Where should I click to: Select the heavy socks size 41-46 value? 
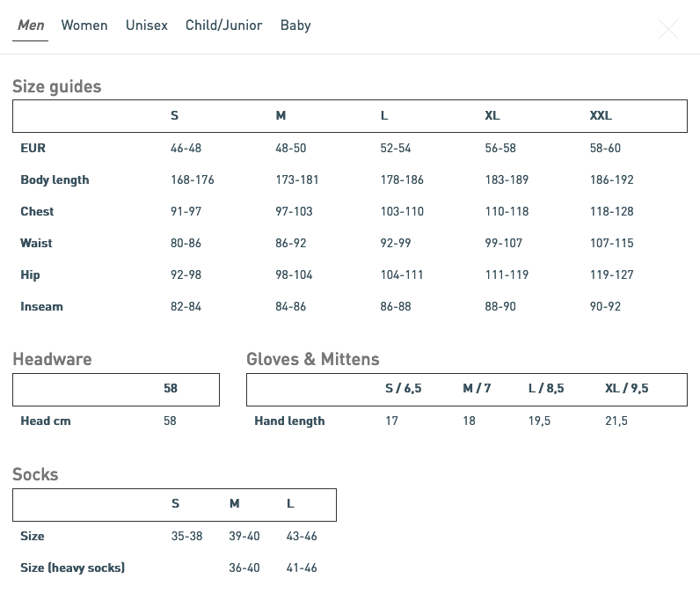coord(302,568)
